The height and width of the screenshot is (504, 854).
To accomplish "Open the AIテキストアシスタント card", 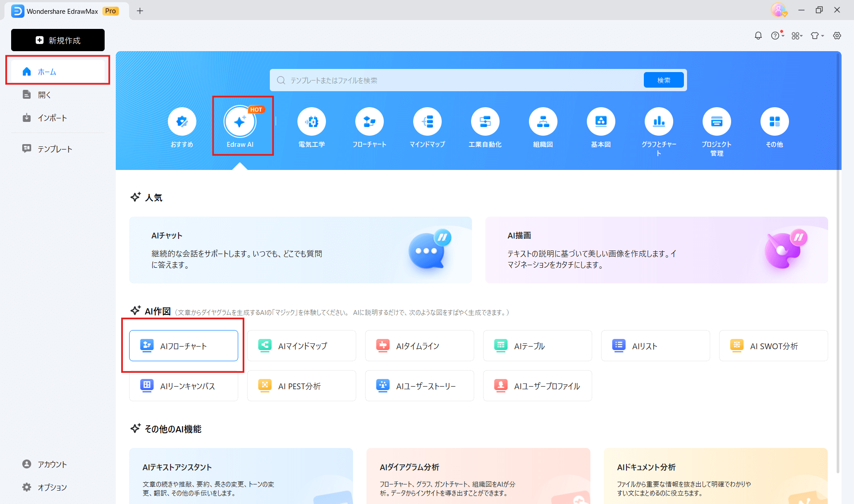I will point(241,476).
